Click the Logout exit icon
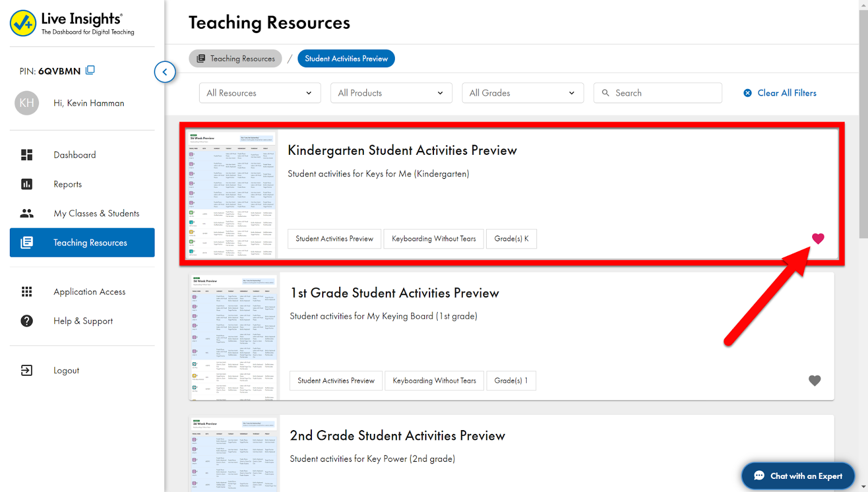 click(27, 370)
